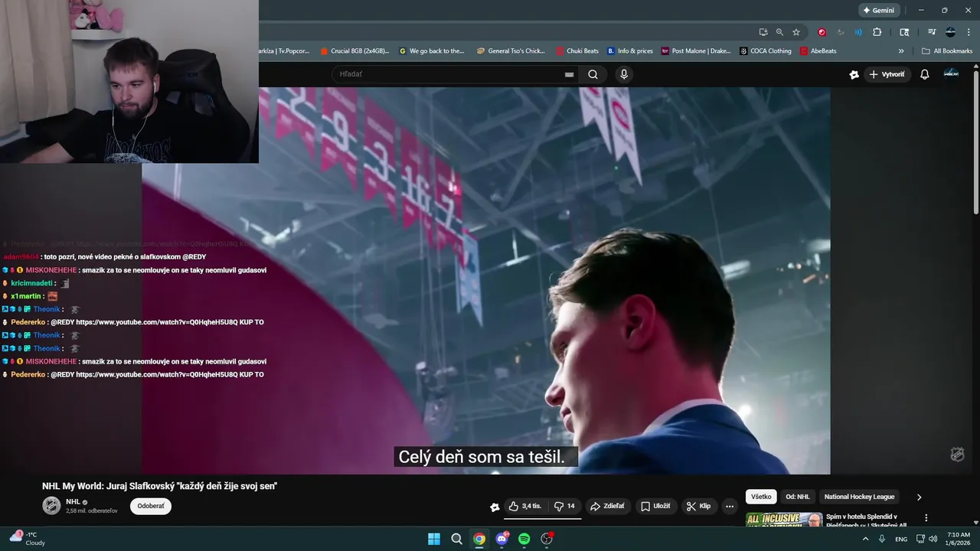Open the Extensions puzzle icon

pyautogui.click(x=877, y=32)
